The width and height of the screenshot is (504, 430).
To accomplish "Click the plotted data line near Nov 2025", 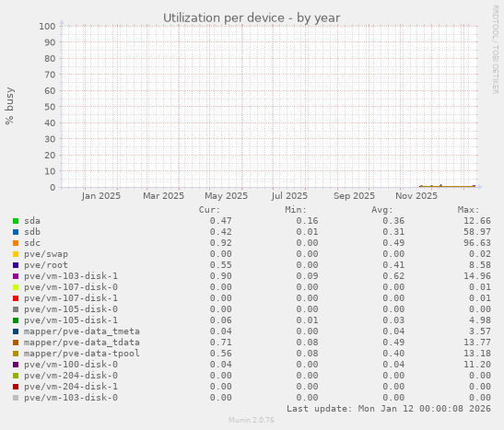I will point(448,186).
